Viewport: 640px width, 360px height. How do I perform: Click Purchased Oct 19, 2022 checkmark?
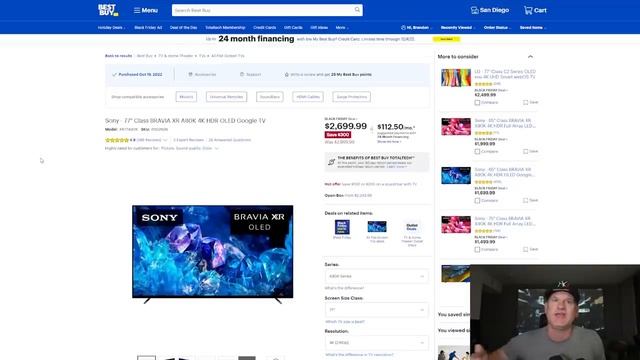[114, 75]
